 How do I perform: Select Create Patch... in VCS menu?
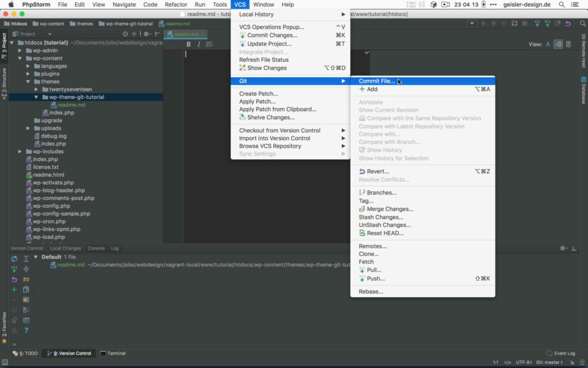tap(291, 94)
